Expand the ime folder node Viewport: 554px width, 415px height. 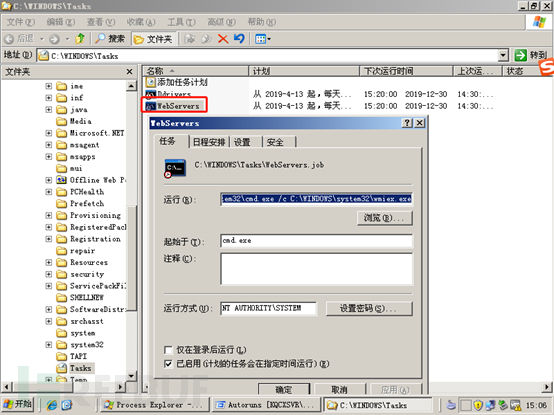click(49, 86)
